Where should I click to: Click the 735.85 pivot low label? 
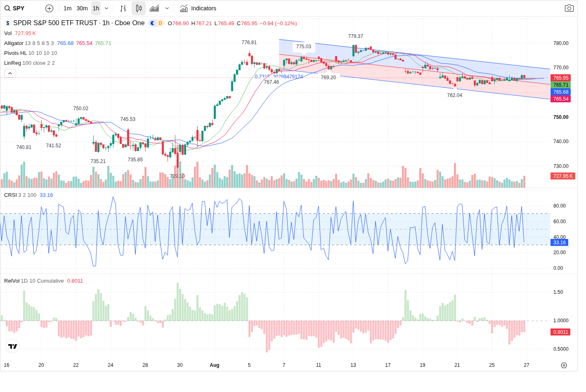coord(135,160)
